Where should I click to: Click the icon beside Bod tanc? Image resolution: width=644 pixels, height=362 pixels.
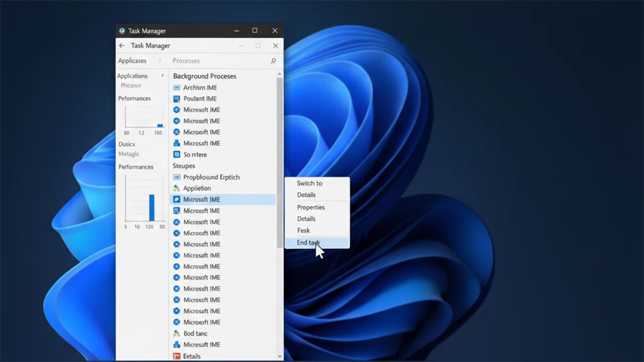177,333
